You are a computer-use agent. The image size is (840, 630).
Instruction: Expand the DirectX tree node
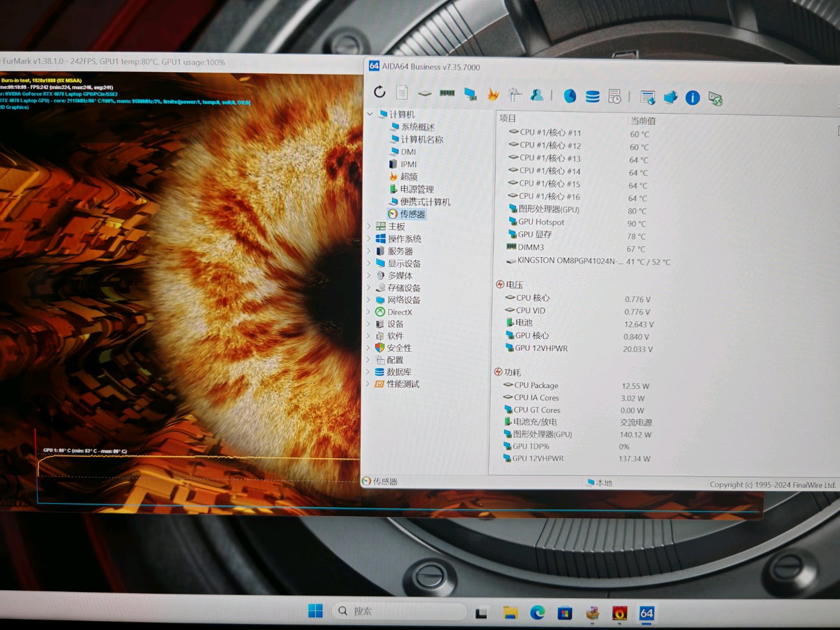coord(368,312)
